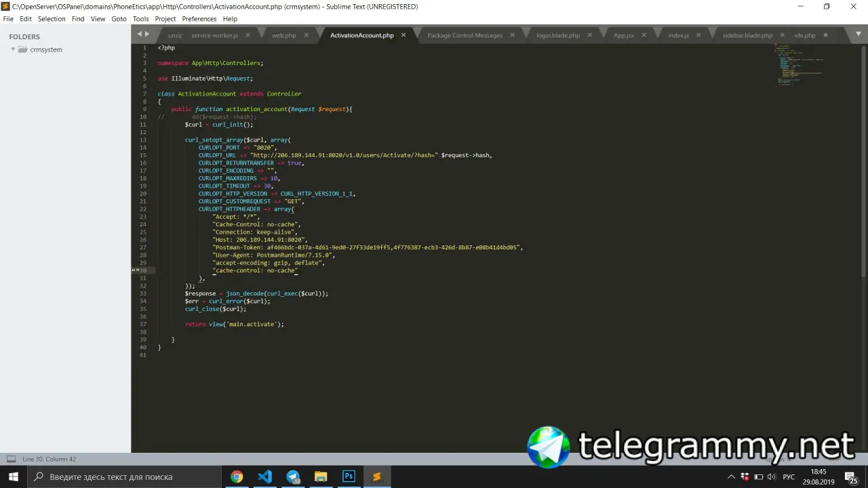Viewport: 868px width, 488px height.
Task: Open Telegram from the taskbar
Action: tap(293, 476)
